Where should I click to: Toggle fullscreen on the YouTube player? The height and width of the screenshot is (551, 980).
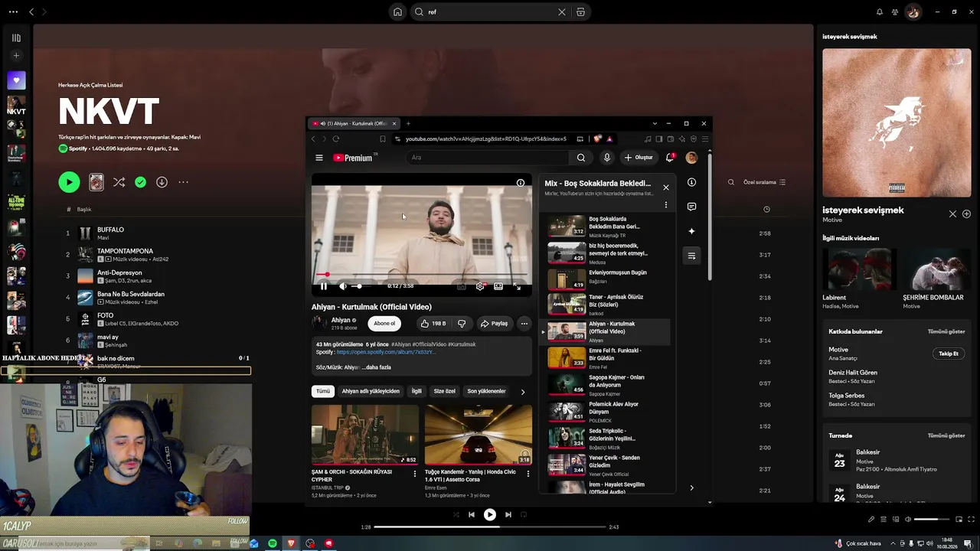click(x=518, y=286)
